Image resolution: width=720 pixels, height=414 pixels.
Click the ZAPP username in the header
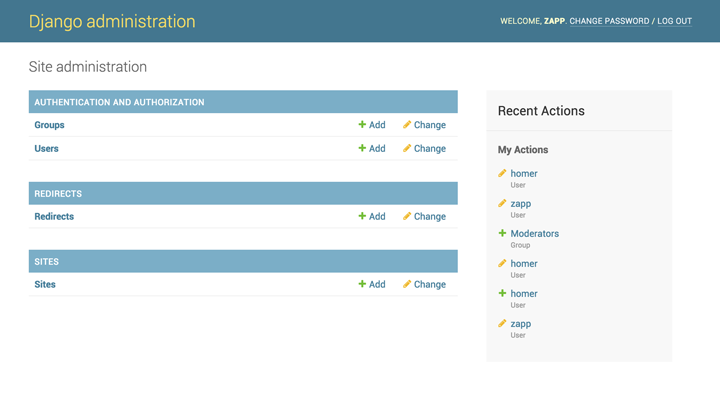[554, 21]
